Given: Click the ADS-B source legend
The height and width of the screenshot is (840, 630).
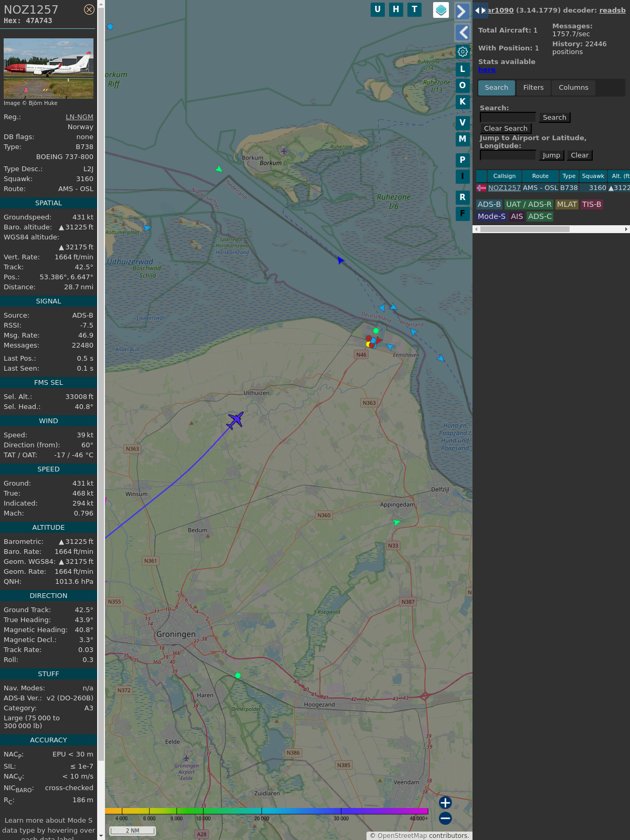Looking at the screenshot, I should 489,205.
